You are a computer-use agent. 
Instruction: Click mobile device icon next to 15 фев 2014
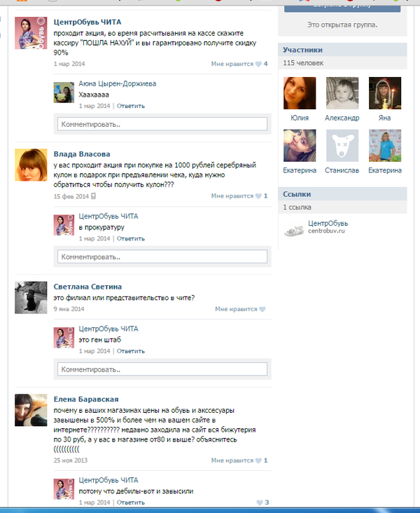tap(94, 196)
